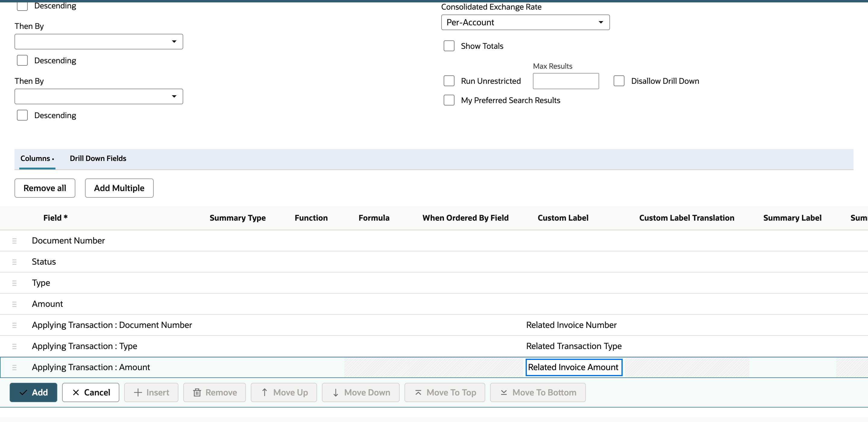Click Related Transaction Type custom label

coord(574,346)
